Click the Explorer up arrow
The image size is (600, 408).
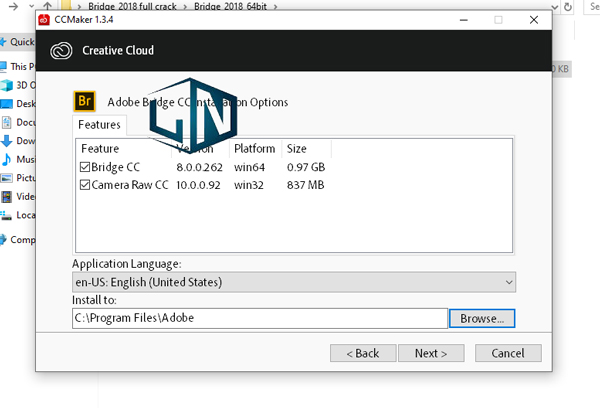pyautogui.click(x=47, y=6)
